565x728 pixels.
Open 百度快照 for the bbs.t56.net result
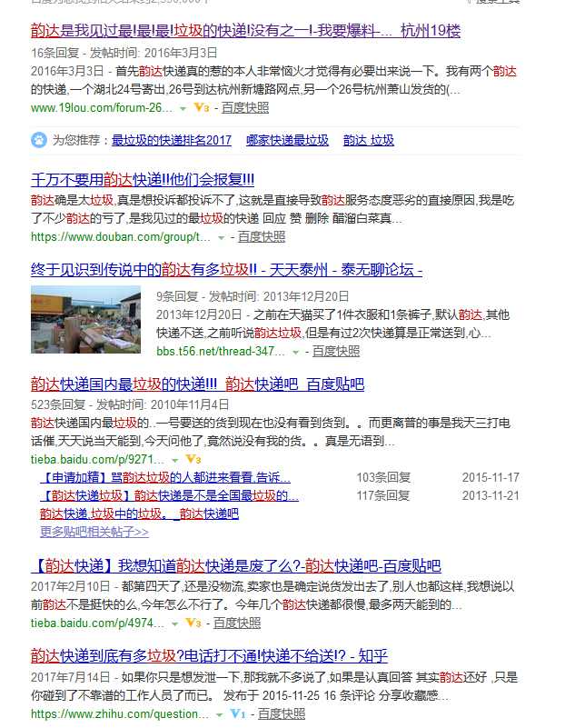pyautogui.click(x=336, y=352)
